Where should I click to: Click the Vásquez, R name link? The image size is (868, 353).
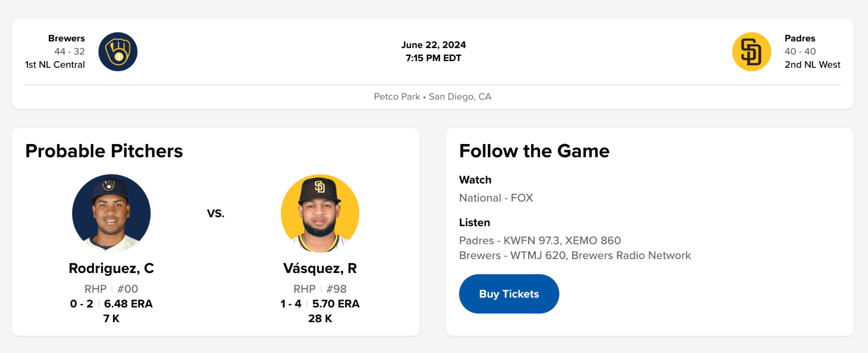320,268
